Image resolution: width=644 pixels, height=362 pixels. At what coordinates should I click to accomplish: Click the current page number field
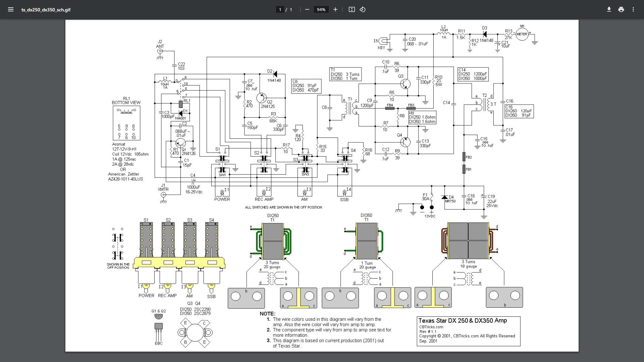click(x=280, y=9)
